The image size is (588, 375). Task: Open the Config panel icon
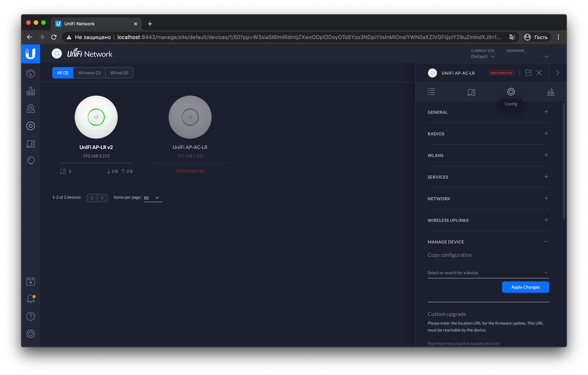[510, 91]
